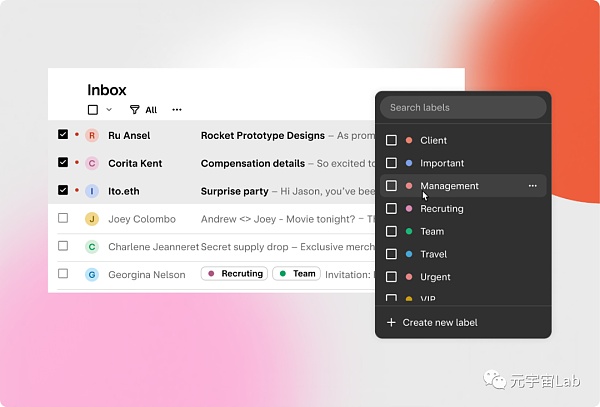The height and width of the screenshot is (407, 600).
Task: Open the inbox toolbar more options ellipsis
Action: (x=177, y=110)
